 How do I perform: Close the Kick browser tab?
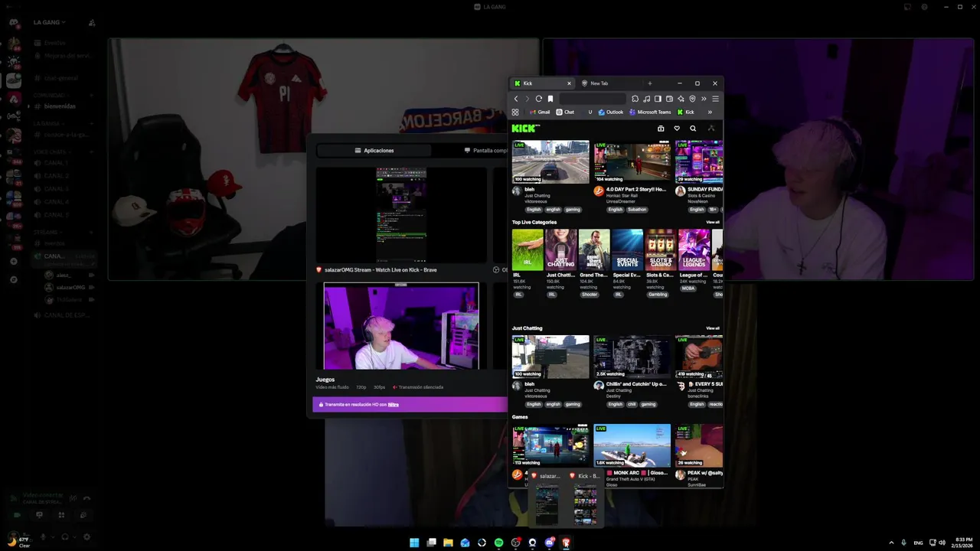tap(569, 83)
